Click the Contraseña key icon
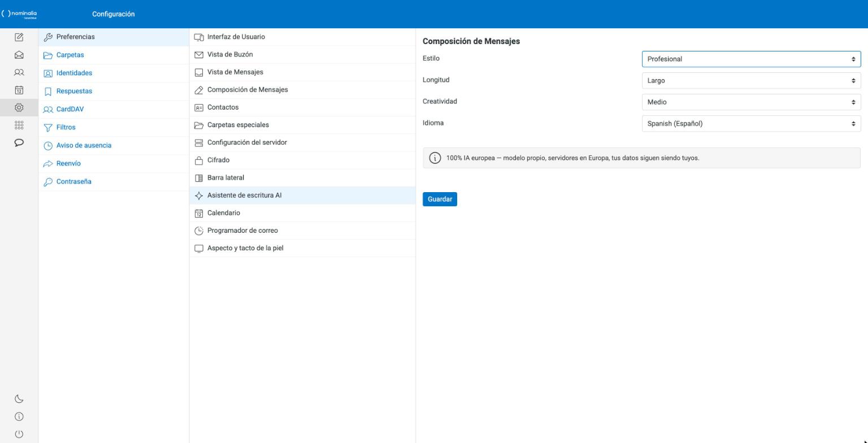The width and height of the screenshot is (868, 443). point(48,182)
